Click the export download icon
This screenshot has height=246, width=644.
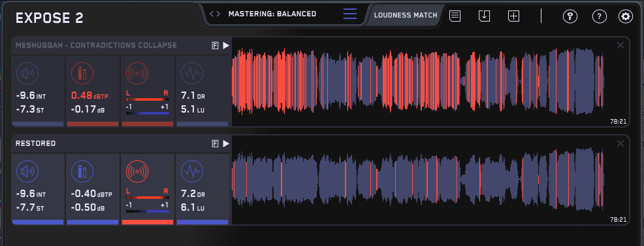[484, 16]
